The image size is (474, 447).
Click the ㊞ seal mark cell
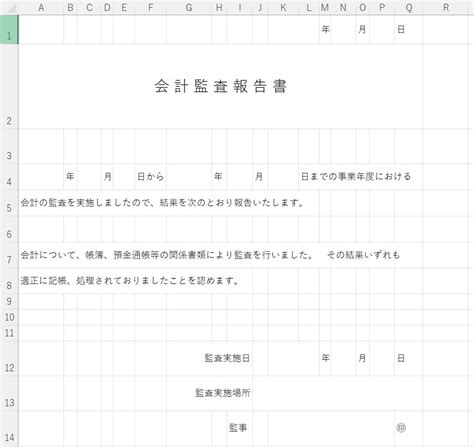point(401,428)
